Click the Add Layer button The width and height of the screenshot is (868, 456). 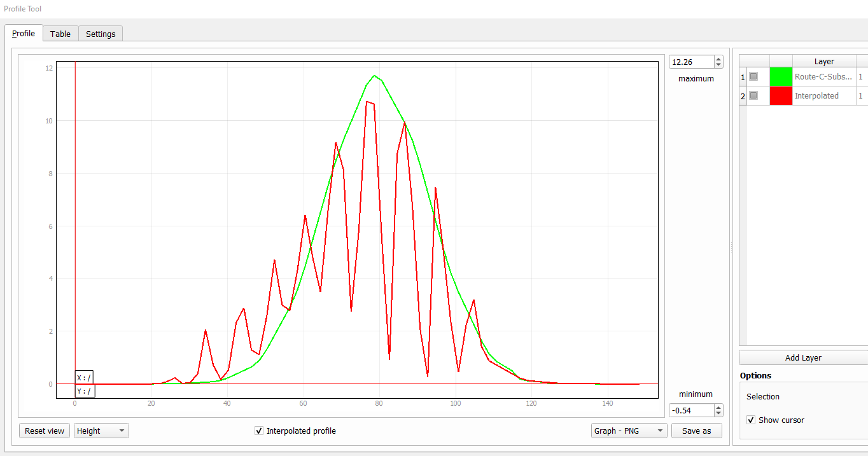tap(804, 357)
